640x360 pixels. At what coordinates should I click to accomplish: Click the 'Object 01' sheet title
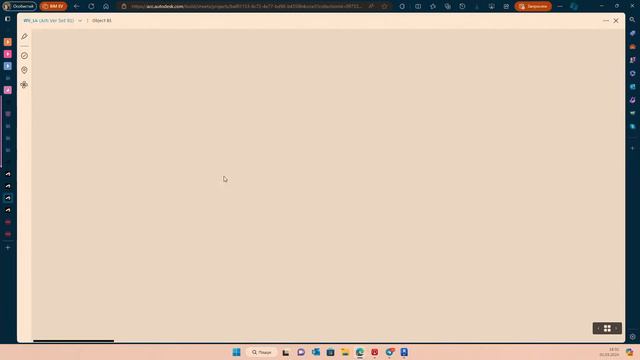(x=102, y=20)
